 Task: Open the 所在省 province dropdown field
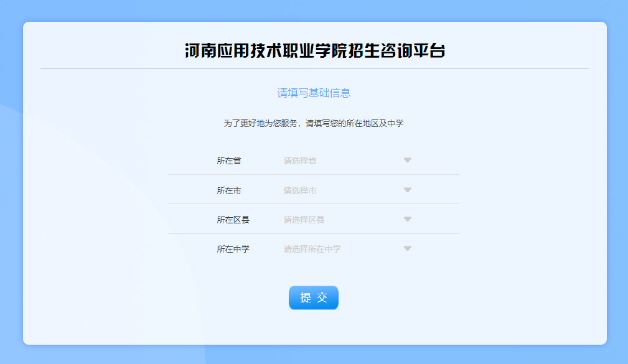pos(347,161)
